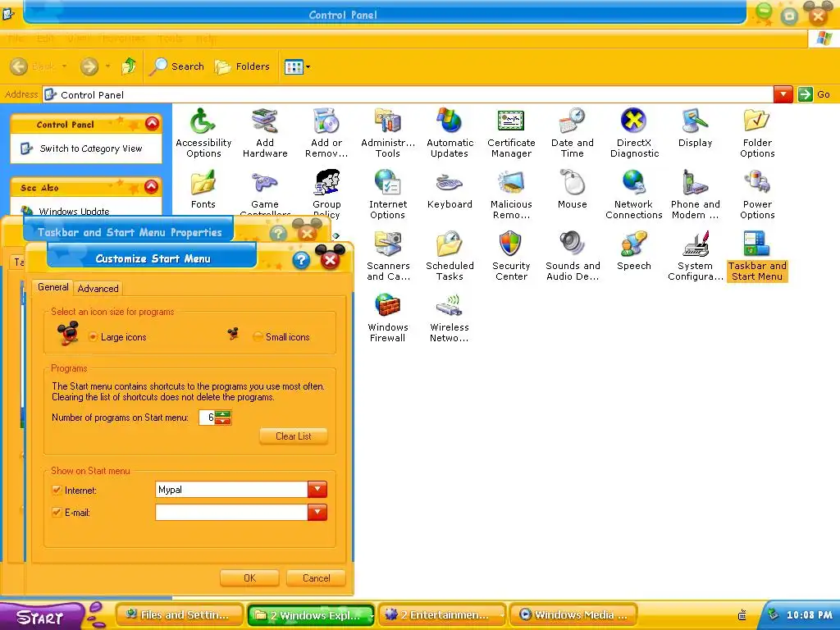Go up one folder level

(x=129, y=66)
